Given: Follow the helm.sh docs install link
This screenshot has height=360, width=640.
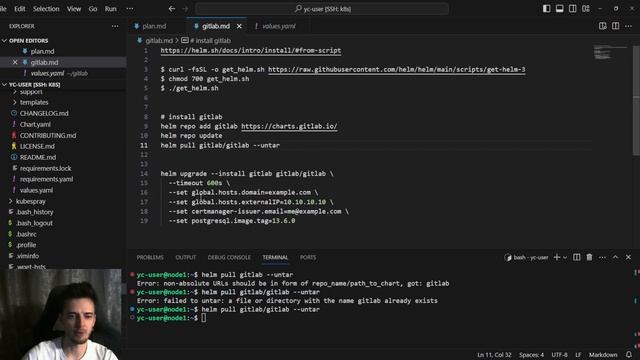Looking at the screenshot, I should (251, 51).
